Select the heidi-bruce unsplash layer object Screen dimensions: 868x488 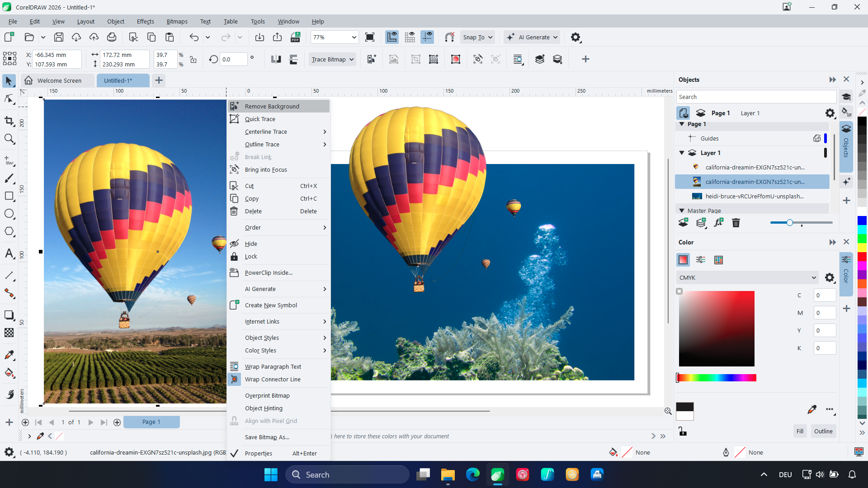754,196
